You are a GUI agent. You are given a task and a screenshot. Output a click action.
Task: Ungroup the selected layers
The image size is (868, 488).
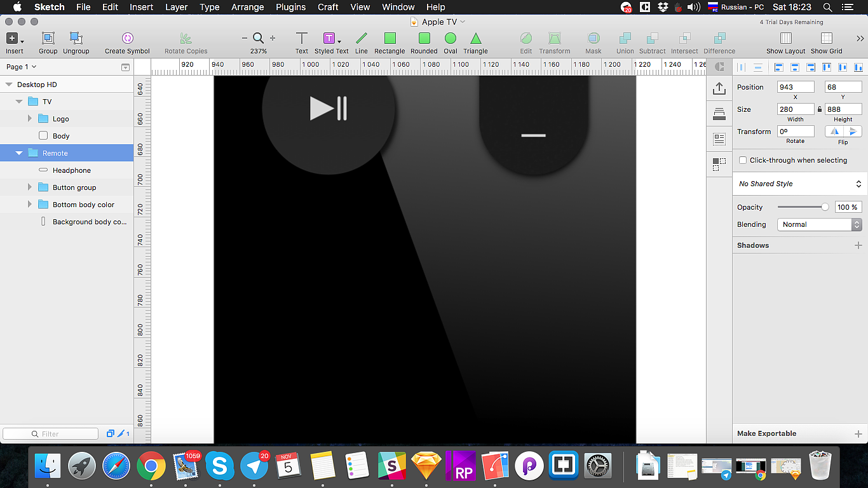point(76,39)
